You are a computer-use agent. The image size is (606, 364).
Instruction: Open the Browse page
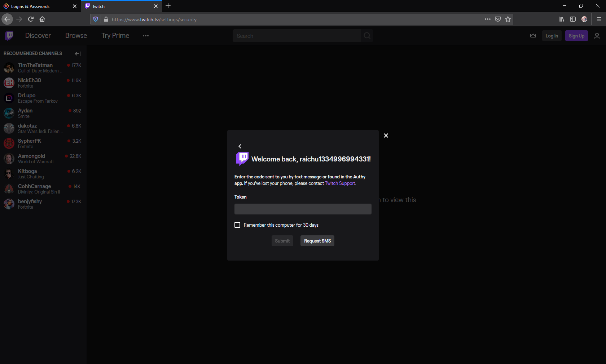[76, 36]
